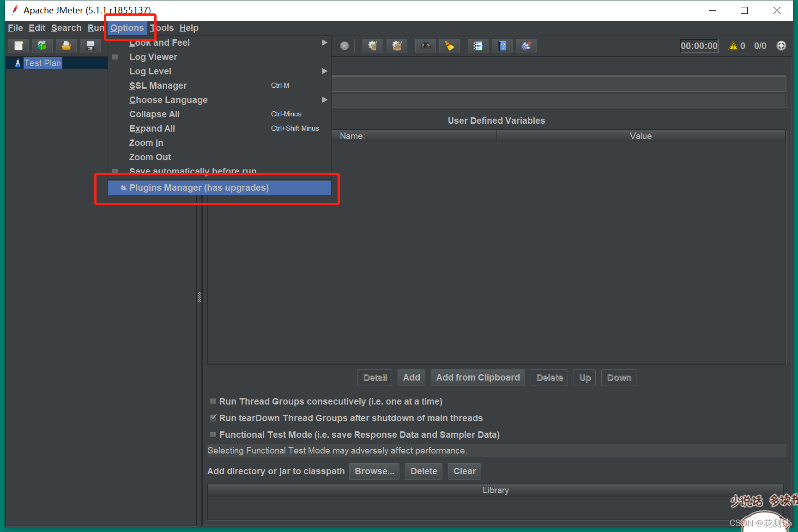Viewport: 798px width, 532px height.
Task: Close the Options menu via its header
Action: (127, 28)
